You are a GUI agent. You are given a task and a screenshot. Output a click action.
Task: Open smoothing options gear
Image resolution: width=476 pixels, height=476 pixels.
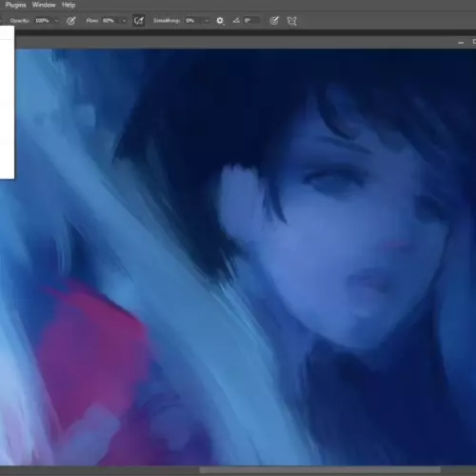220,21
